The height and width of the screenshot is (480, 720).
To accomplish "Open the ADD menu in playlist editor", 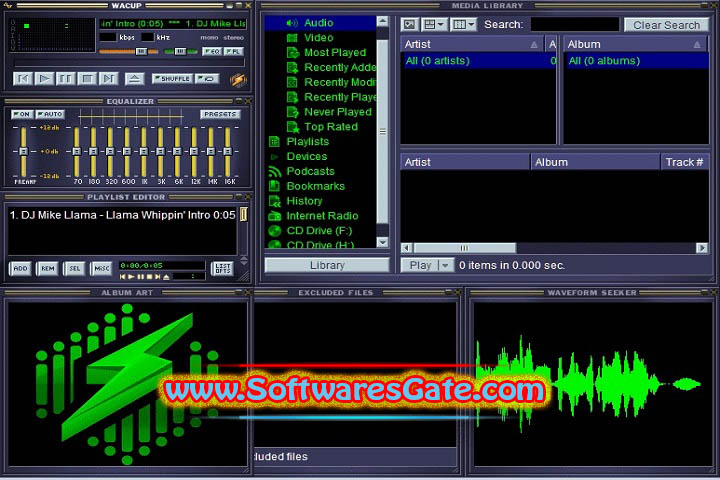I will pos(20,268).
